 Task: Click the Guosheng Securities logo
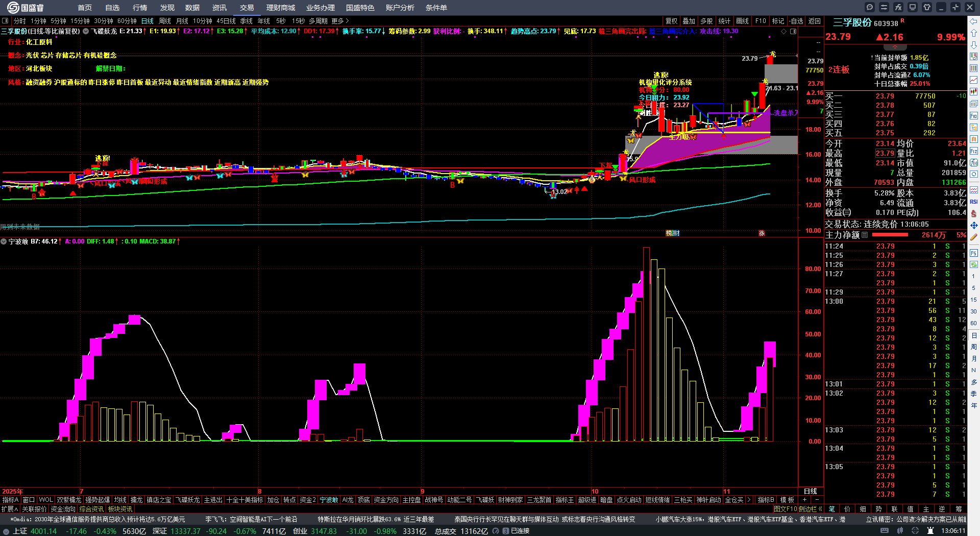pyautogui.click(x=26, y=8)
